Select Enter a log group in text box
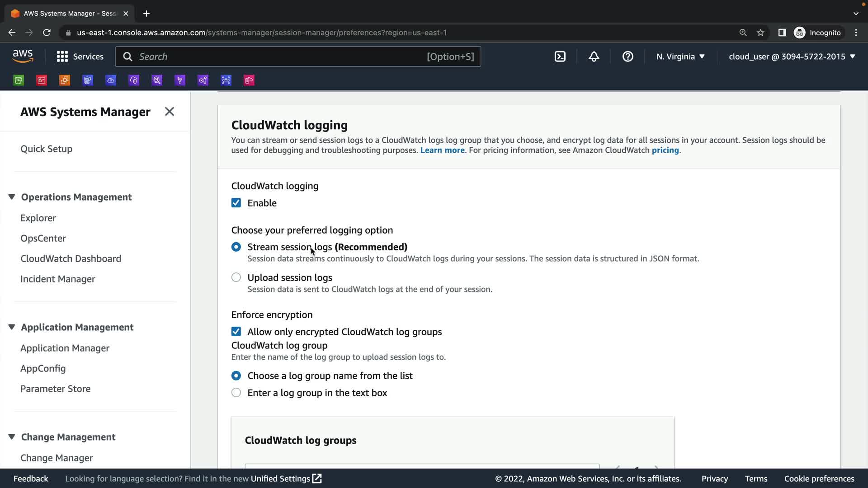Image resolution: width=868 pixels, height=488 pixels. pos(236,393)
